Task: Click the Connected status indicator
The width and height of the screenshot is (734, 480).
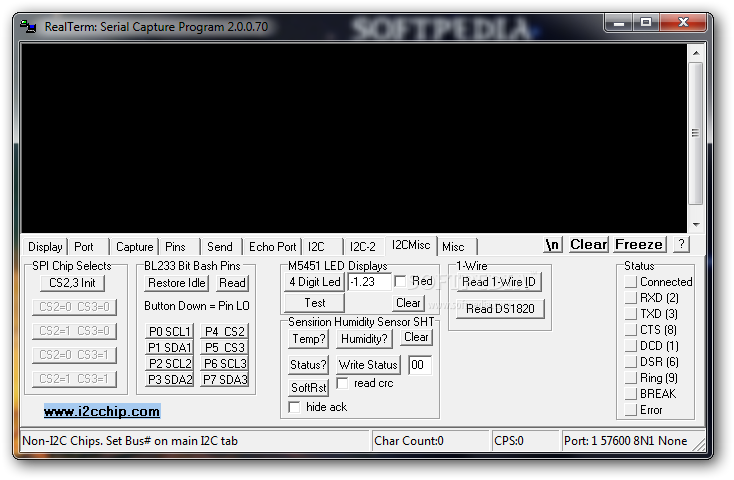Action: point(631,282)
